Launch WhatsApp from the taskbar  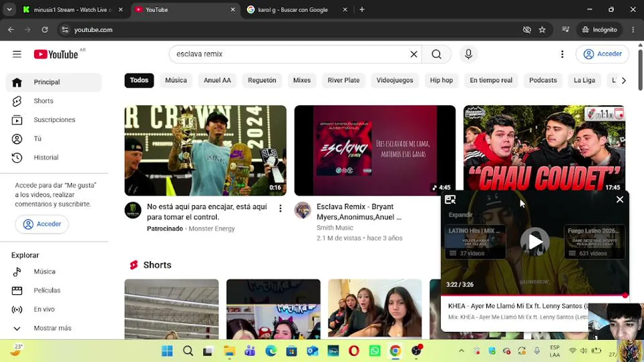pyautogui.click(x=374, y=351)
